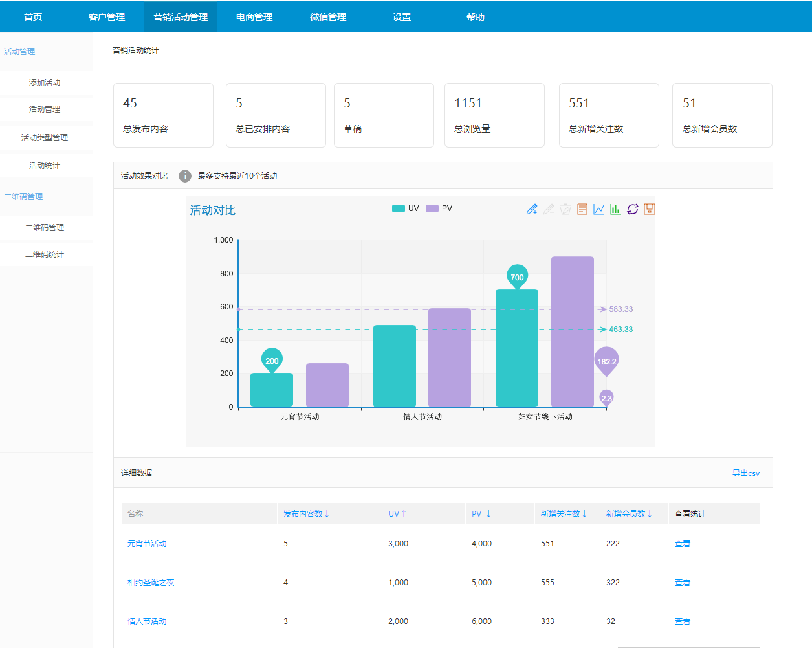Go to 首页 in top navigation
This screenshot has height=648, width=812.
pyautogui.click(x=33, y=17)
